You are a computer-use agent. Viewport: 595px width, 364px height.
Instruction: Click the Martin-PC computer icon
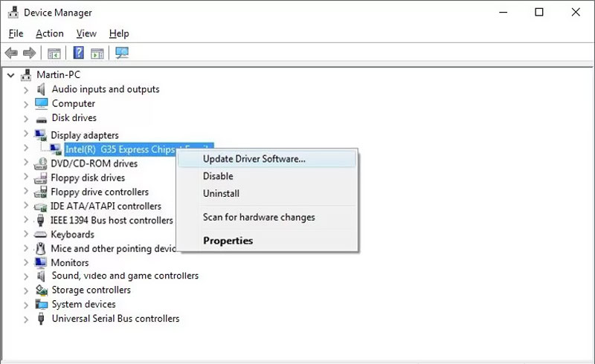(26, 75)
